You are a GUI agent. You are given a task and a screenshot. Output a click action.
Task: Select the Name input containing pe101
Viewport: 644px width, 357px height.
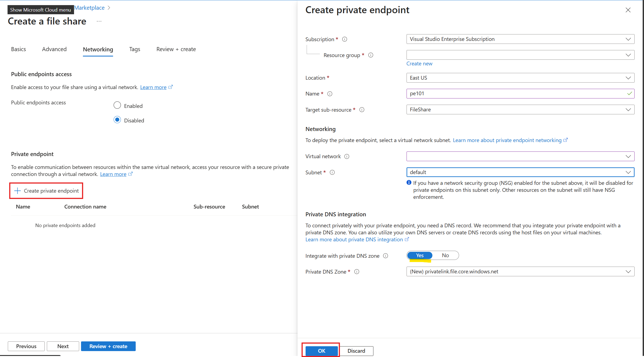point(520,94)
